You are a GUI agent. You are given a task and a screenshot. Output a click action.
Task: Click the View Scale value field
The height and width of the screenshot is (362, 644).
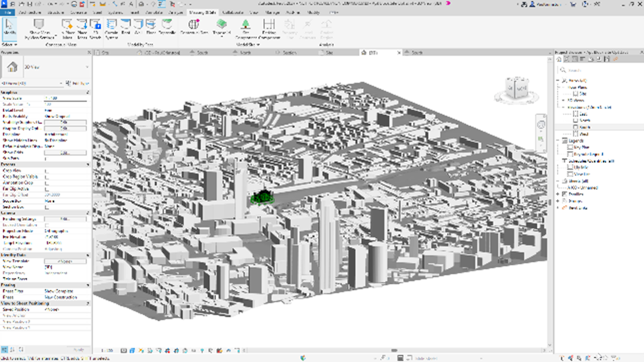click(x=64, y=98)
